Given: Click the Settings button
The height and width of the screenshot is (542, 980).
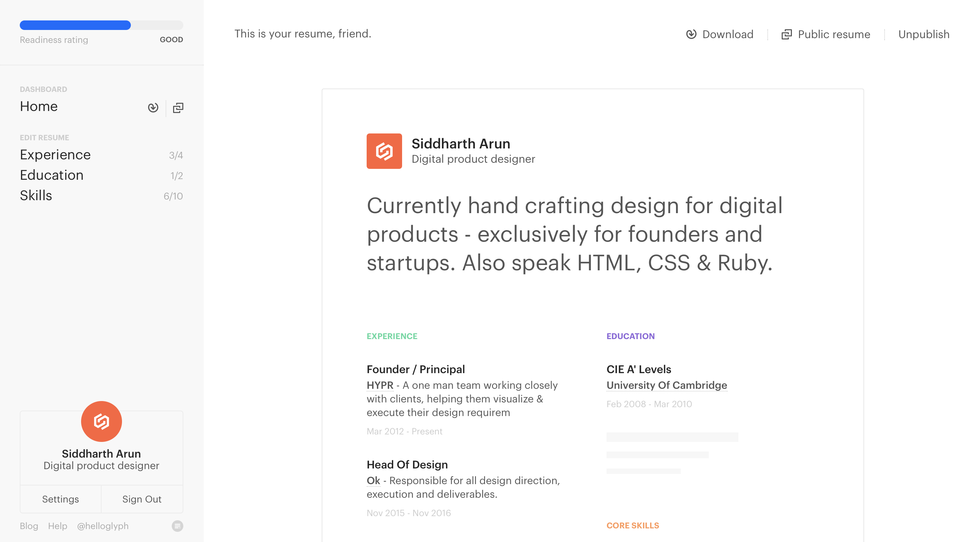Looking at the screenshot, I should coord(61,499).
